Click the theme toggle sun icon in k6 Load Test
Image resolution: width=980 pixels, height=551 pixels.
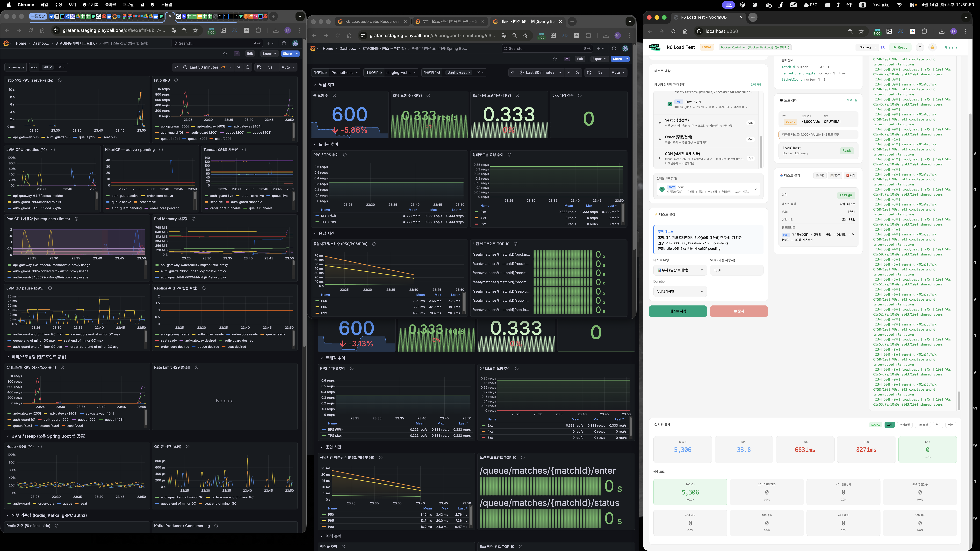click(932, 48)
